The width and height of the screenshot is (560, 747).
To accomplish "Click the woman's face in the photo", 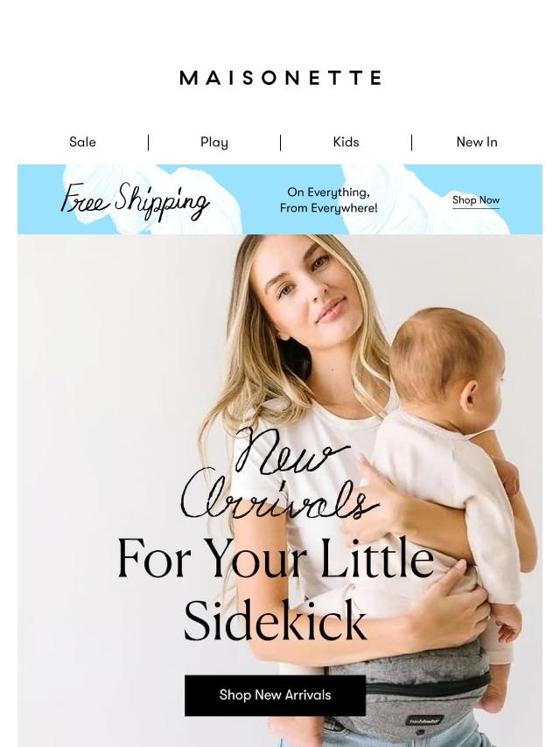I will click(x=307, y=286).
